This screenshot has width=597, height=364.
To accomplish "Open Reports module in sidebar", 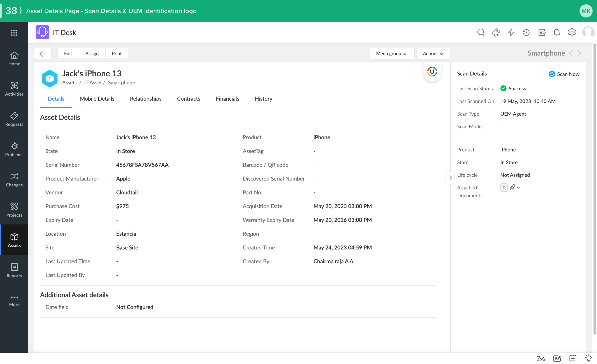I will pyautogui.click(x=14, y=270).
